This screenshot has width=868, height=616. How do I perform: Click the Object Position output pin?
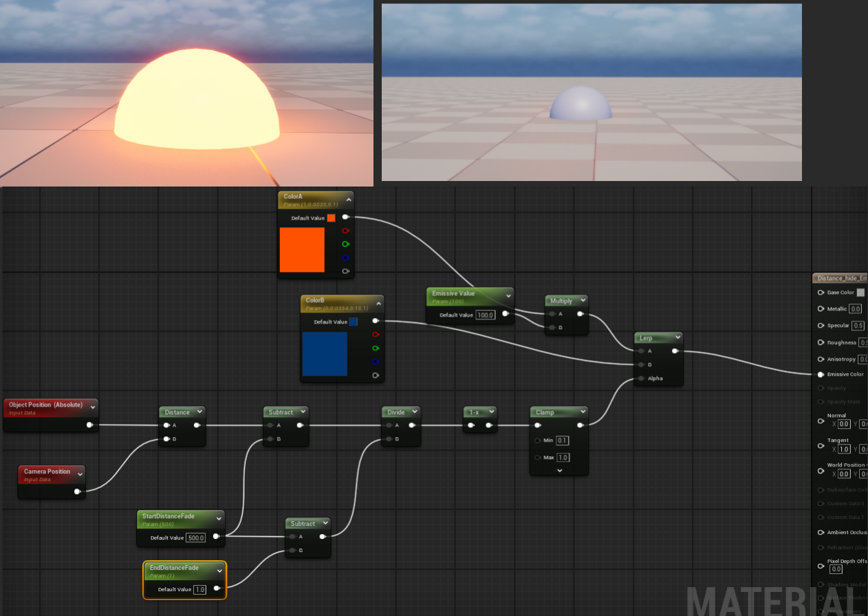click(x=89, y=425)
